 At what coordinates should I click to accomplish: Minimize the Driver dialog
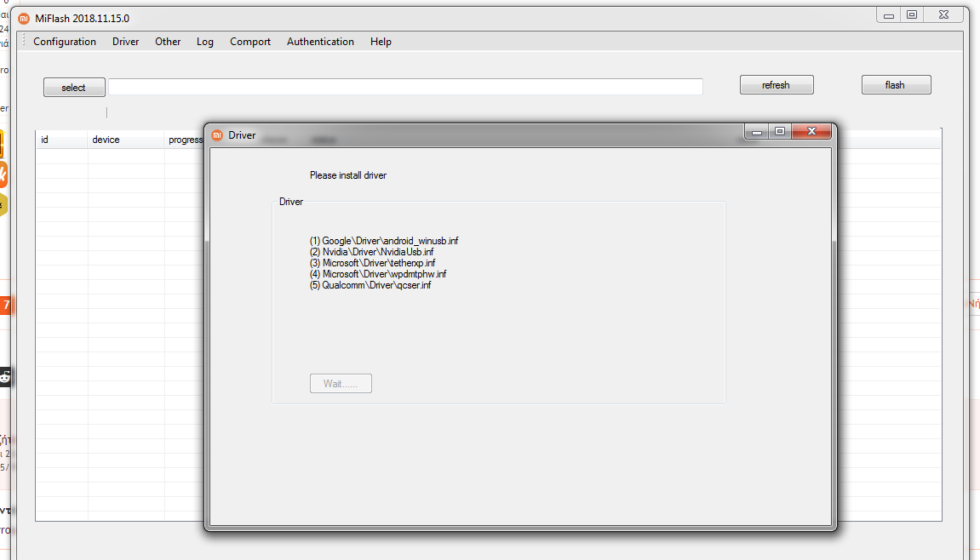click(x=756, y=130)
